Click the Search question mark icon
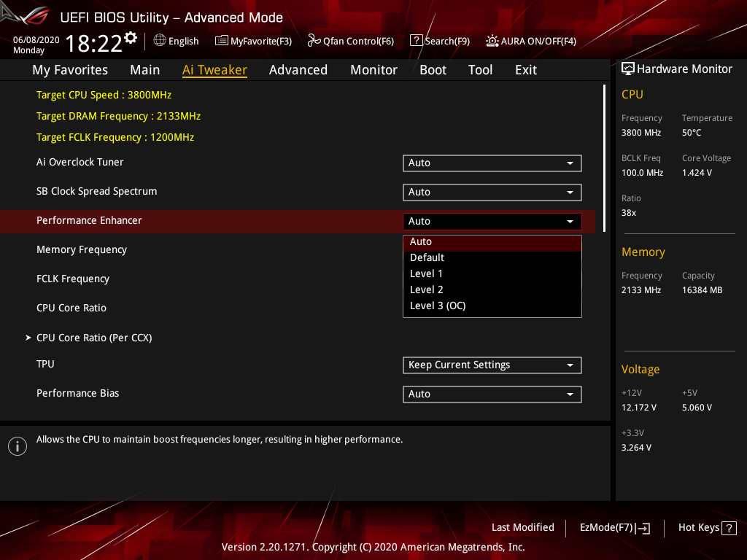 417,41
